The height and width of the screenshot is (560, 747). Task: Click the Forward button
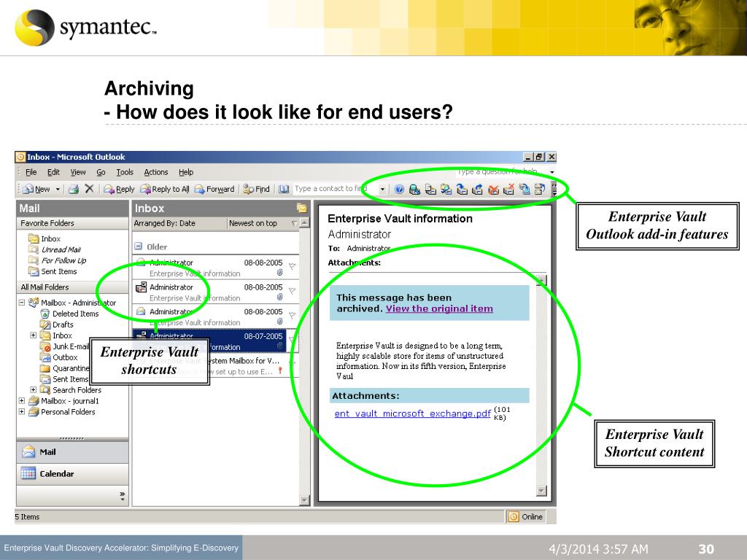214,189
